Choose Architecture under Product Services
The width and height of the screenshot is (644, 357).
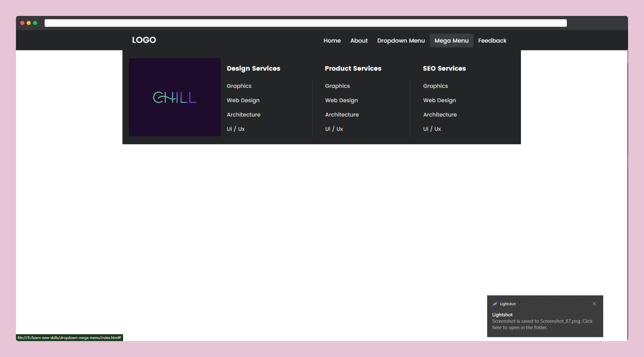pos(341,115)
